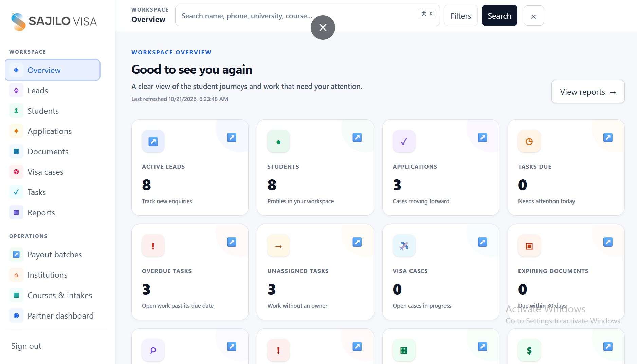Open the Unassigned Tasks card arrow link
This screenshot has width=637, height=364.
357,242
